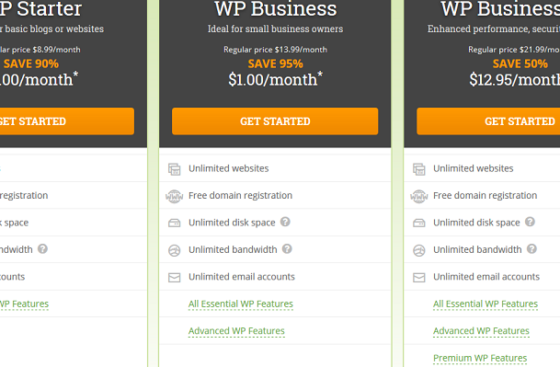Open the help icon beside the middle plan's bandwidth
The width and height of the screenshot is (560, 367).
pyautogui.click(x=287, y=249)
